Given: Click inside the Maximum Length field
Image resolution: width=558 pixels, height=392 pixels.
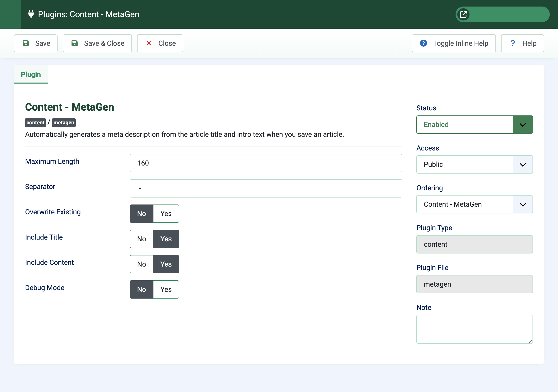Looking at the screenshot, I should [x=266, y=163].
